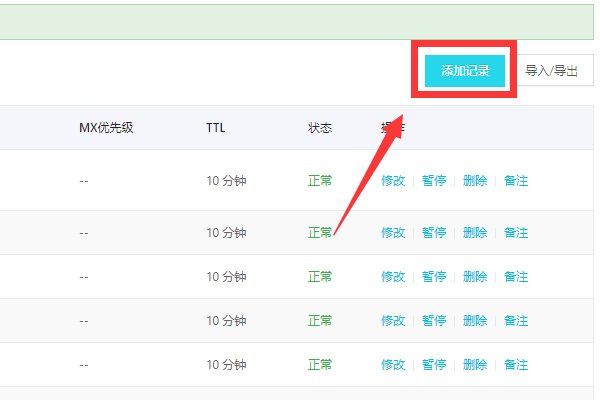Click 修改 in the fourth record row
This screenshot has width=600, height=400.
[393, 321]
